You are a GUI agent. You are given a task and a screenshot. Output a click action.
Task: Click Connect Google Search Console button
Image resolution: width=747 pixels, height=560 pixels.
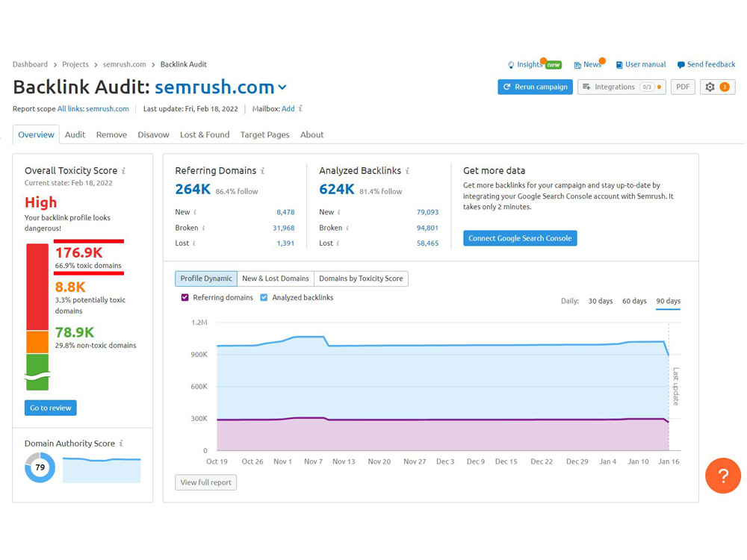pyautogui.click(x=520, y=238)
